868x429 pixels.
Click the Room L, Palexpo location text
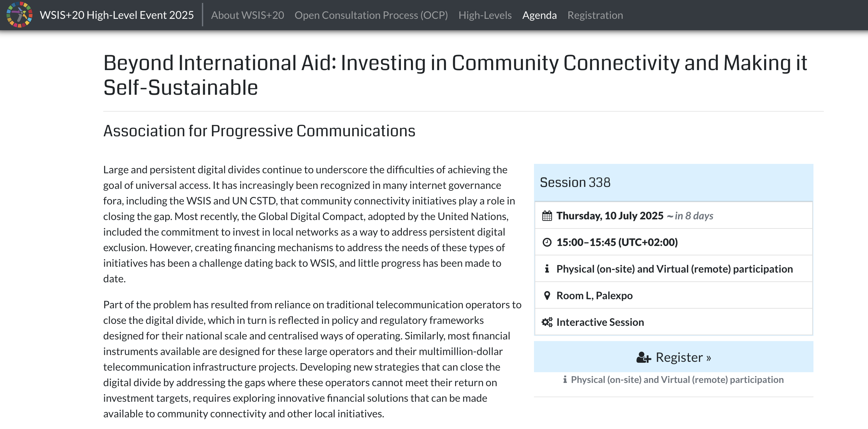[594, 295]
